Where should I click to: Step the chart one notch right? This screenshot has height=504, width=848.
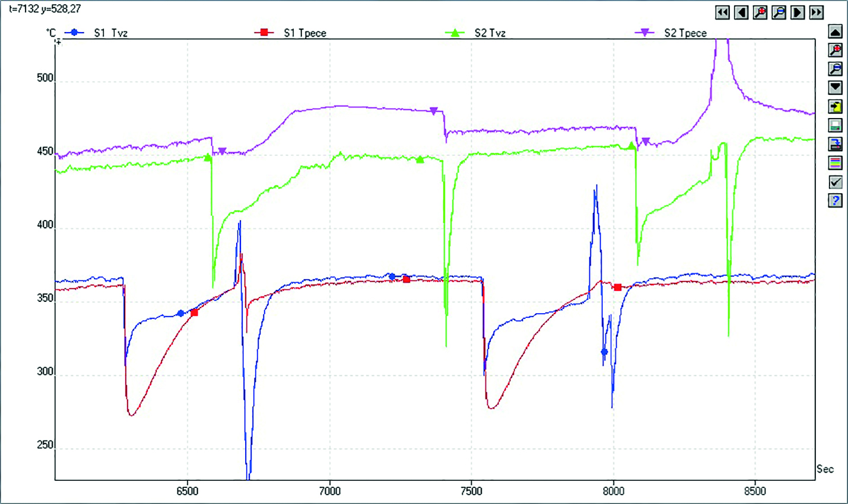pyautogui.click(x=798, y=12)
